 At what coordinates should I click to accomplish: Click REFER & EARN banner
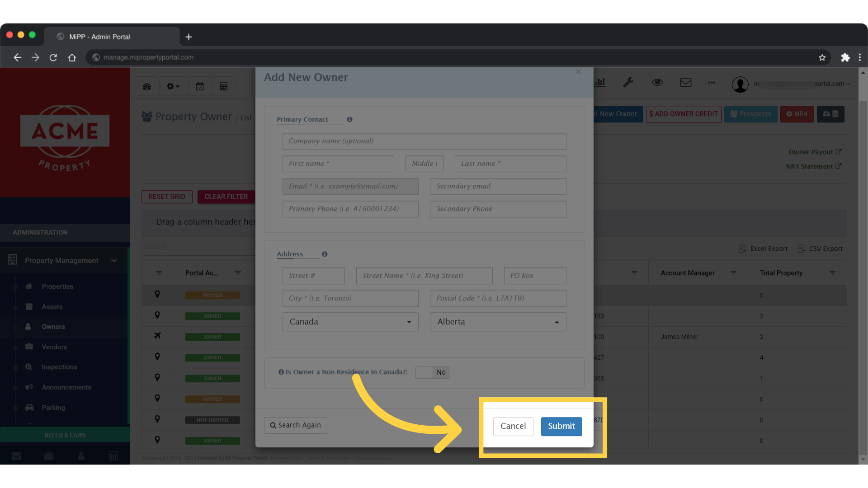tap(65, 435)
